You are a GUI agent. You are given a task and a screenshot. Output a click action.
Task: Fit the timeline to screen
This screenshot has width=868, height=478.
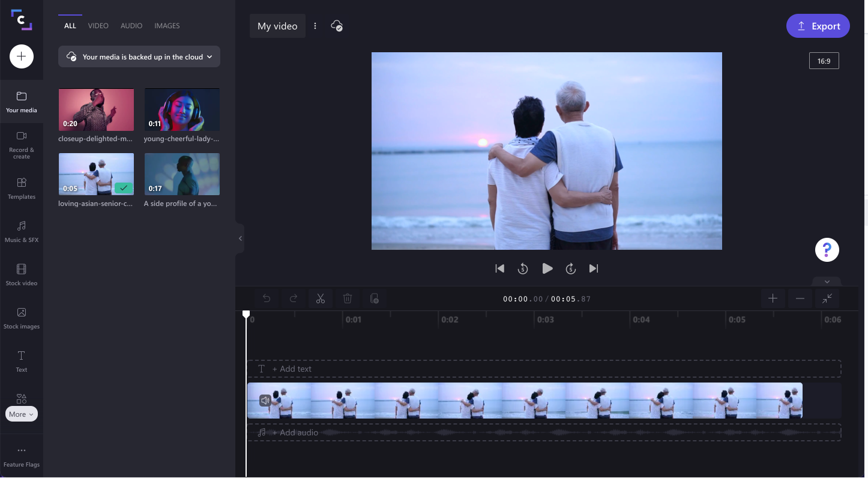pyautogui.click(x=827, y=298)
